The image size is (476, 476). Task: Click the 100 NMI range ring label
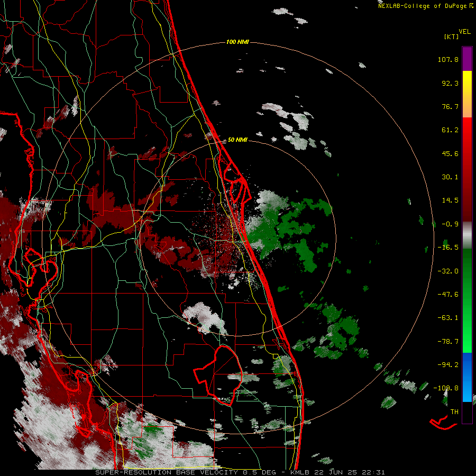[x=237, y=42]
